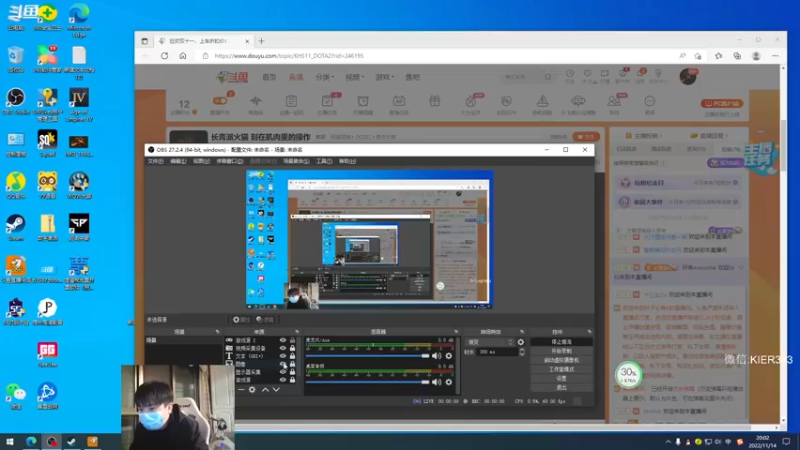800x450 pixels.
Task: Open Edge collections panel
Action: (x=737, y=56)
